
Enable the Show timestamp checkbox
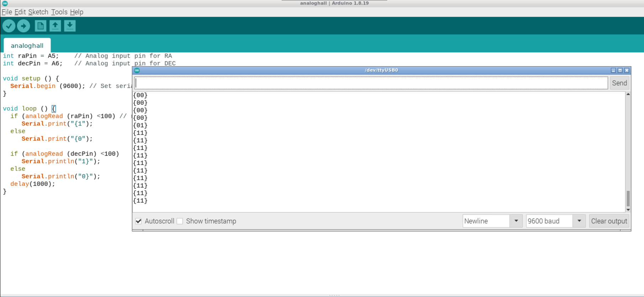[180, 221]
